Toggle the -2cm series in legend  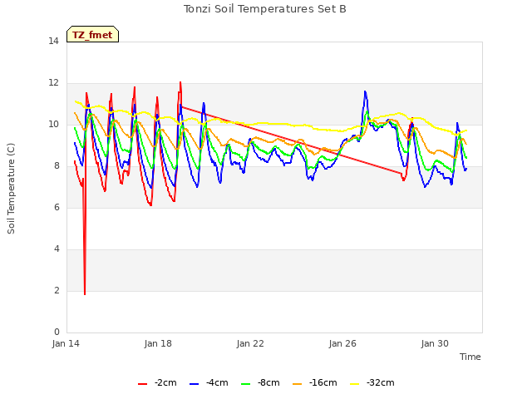tap(157, 383)
